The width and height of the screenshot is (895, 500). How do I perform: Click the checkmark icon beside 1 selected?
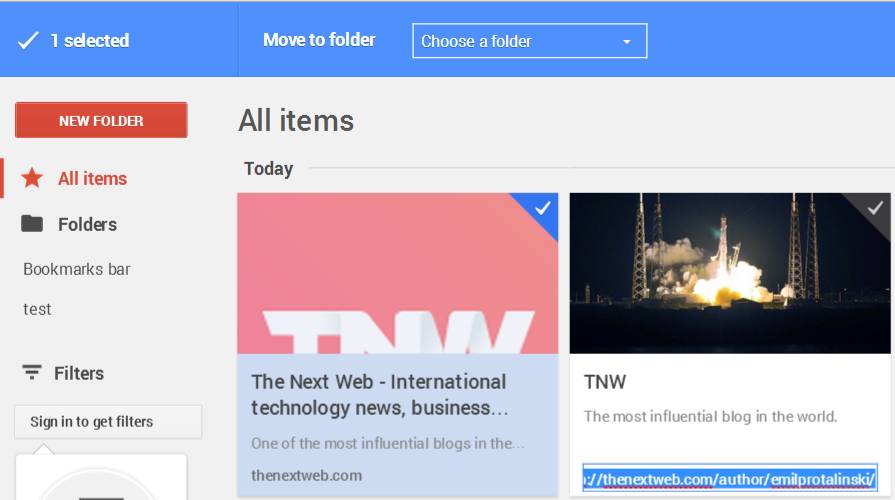[28, 41]
